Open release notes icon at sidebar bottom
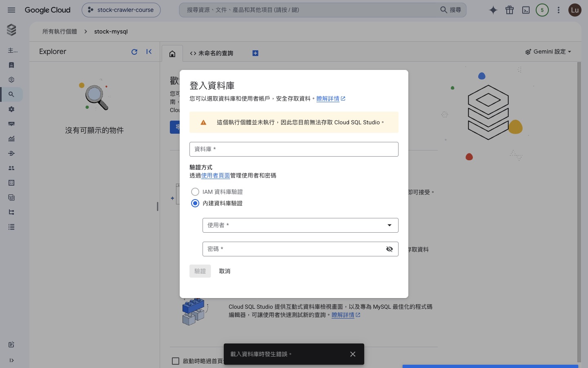The image size is (588, 368). (11, 345)
